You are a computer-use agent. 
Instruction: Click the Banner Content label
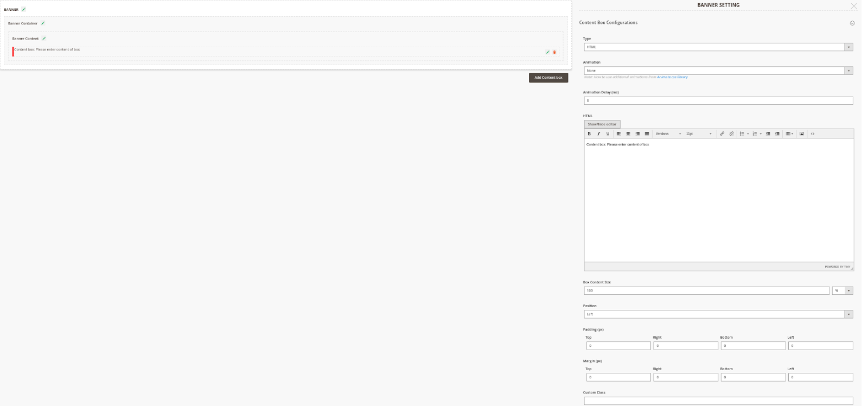point(25,39)
